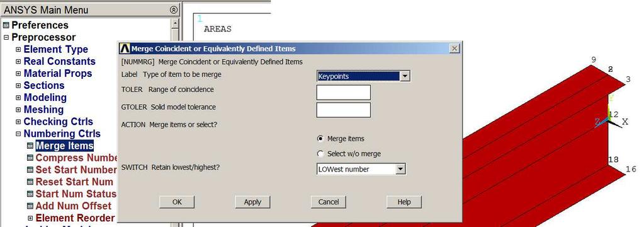
Task: Select Element Type in the tree
Action: 56,49
